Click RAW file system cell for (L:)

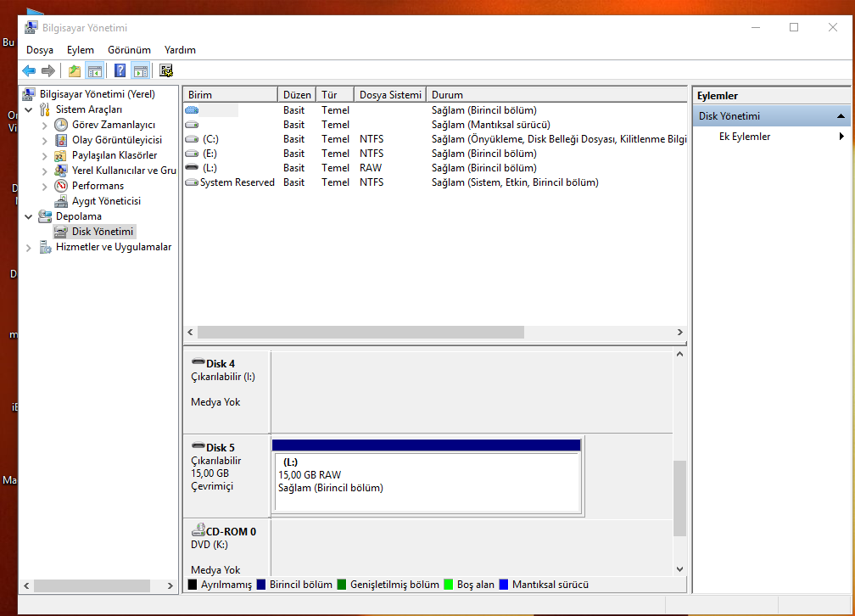tap(370, 167)
